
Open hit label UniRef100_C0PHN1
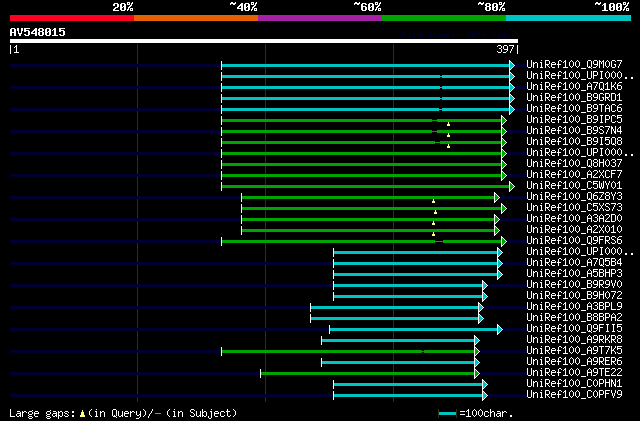tap(574, 384)
